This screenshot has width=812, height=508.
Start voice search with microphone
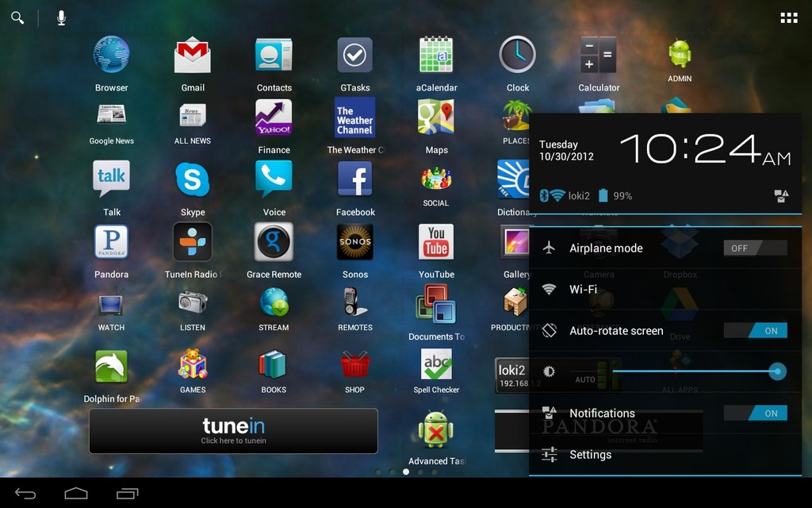[x=61, y=17]
